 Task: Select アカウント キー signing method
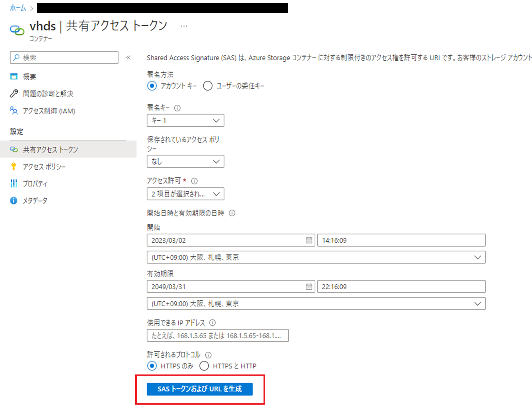click(x=152, y=86)
